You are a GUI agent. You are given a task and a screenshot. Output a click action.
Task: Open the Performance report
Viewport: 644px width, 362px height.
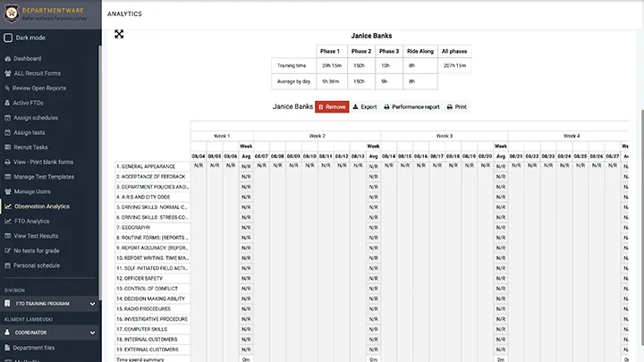[x=411, y=106]
